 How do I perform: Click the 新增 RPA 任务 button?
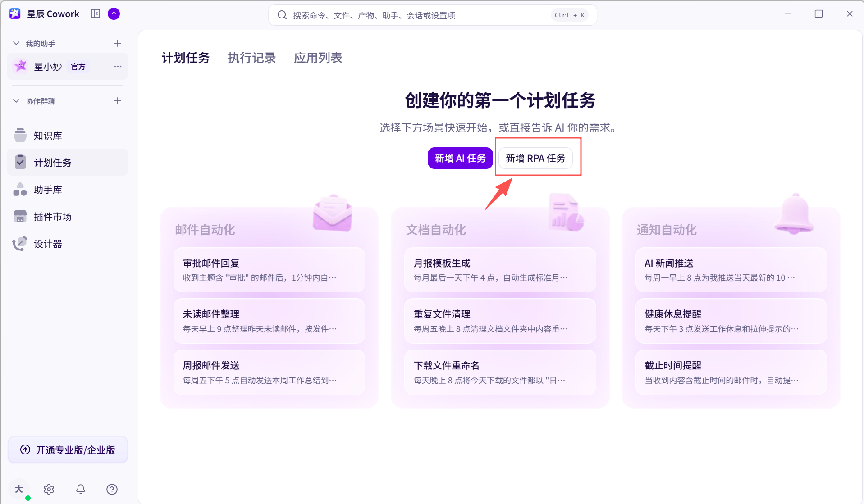535,158
